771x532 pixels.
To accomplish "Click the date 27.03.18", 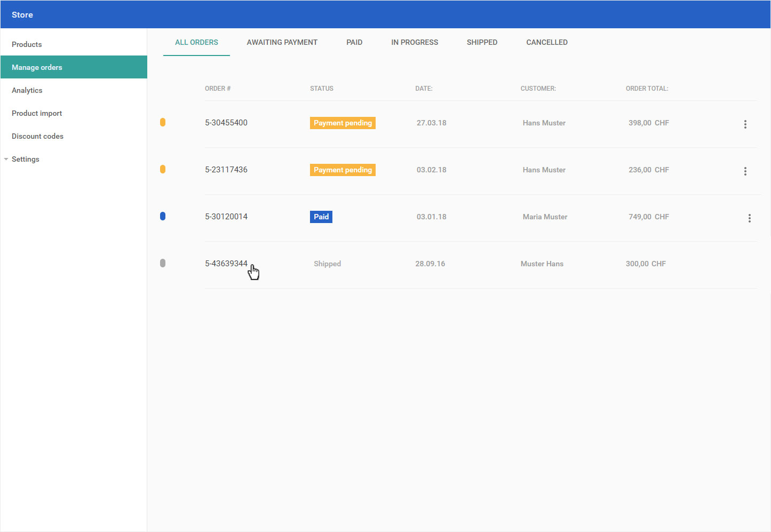I will pyautogui.click(x=432, y=123).
